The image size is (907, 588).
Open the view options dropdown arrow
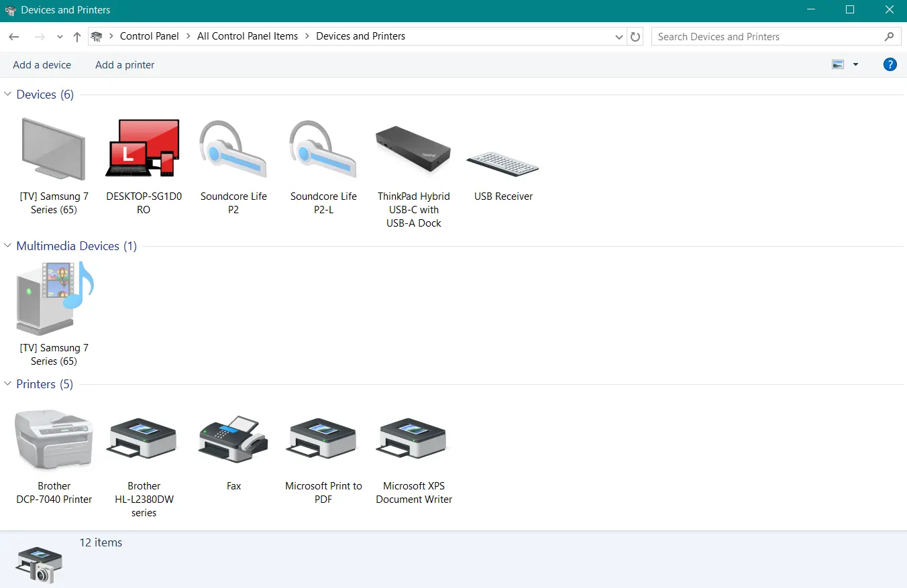[855, 64]
